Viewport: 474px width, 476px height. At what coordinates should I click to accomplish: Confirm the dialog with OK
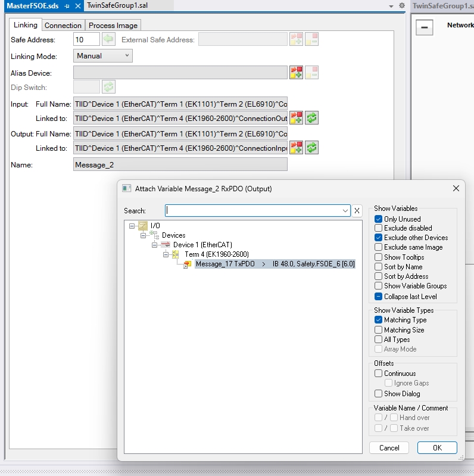click(437, 447)
